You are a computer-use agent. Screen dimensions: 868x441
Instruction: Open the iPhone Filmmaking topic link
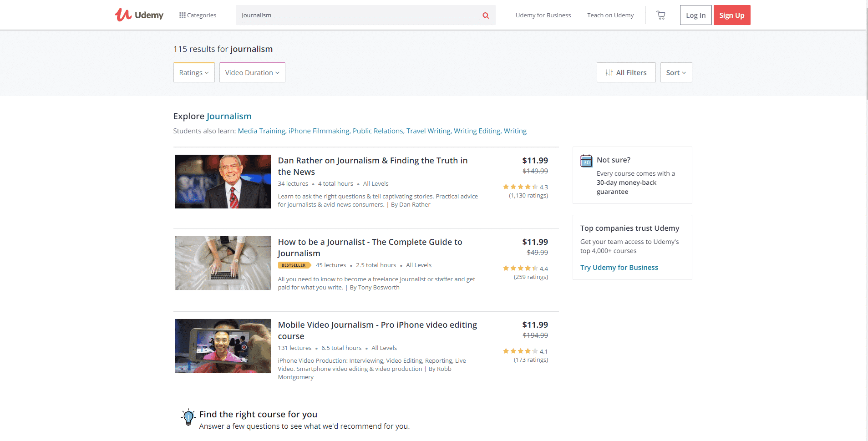319,131
